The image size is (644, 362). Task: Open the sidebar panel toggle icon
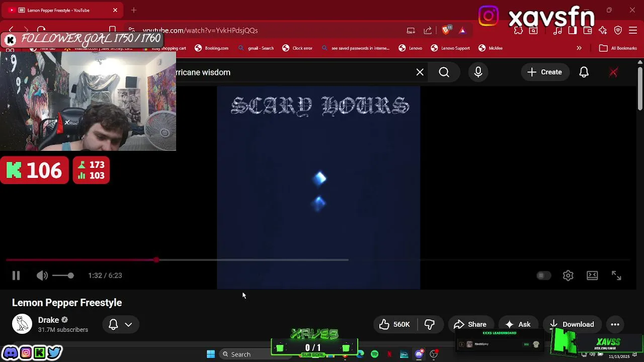point(573,30)
